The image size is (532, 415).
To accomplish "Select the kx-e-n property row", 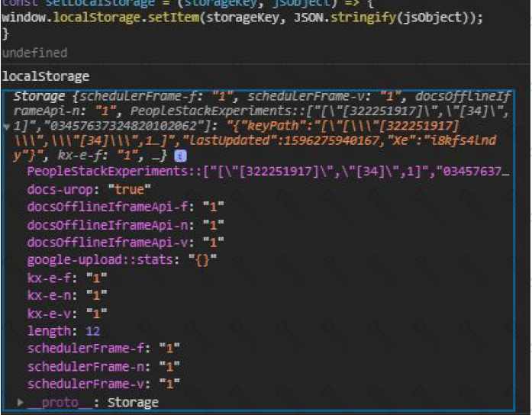I will coord(69,296).
